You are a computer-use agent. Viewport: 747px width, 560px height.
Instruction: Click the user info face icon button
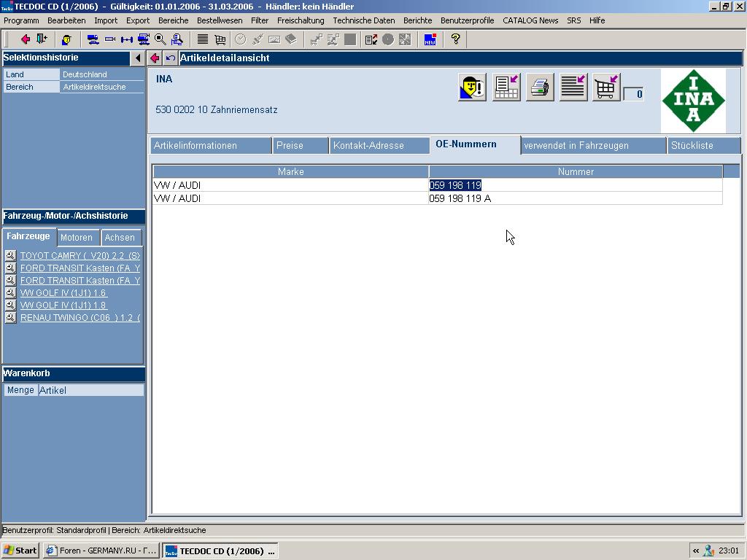(x=472, y=87)
